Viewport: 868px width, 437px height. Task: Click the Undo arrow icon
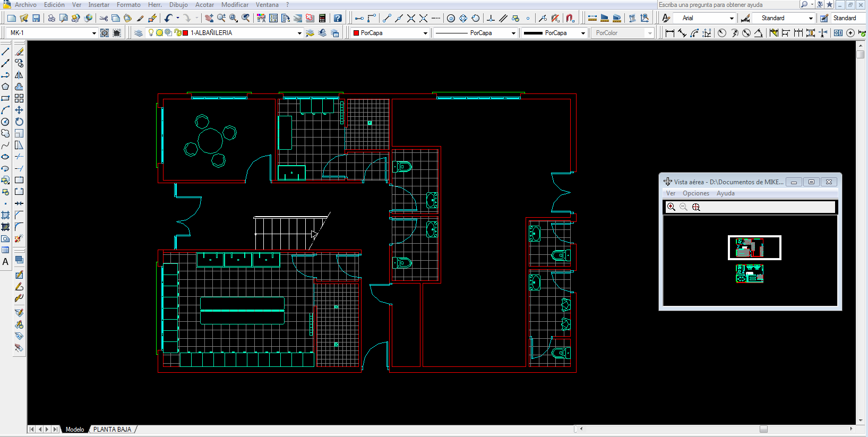[168, 18]
